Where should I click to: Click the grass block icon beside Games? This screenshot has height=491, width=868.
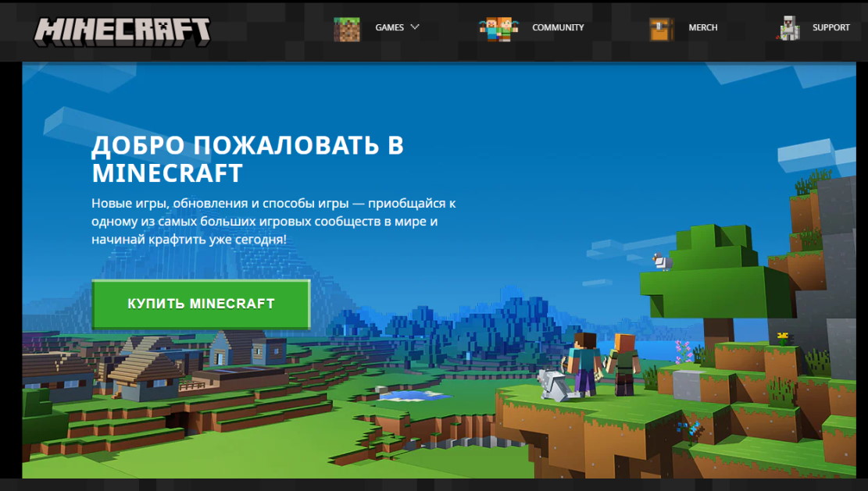347,29
